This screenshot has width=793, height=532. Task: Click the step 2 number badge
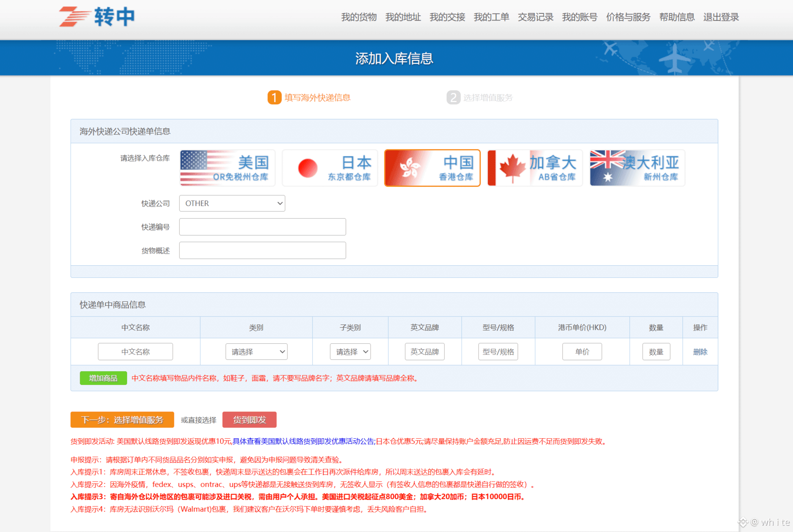click(453, 97)
